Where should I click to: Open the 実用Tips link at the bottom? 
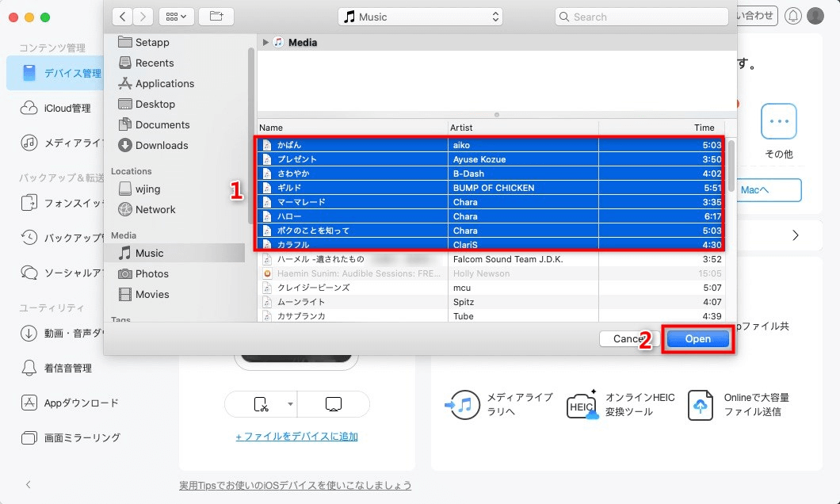(x=295, y=485)
